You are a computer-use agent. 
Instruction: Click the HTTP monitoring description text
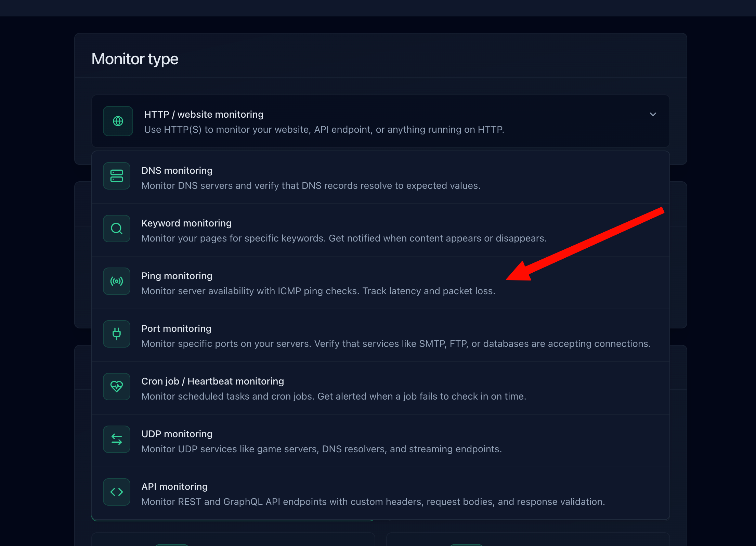(x=324, y=130)
